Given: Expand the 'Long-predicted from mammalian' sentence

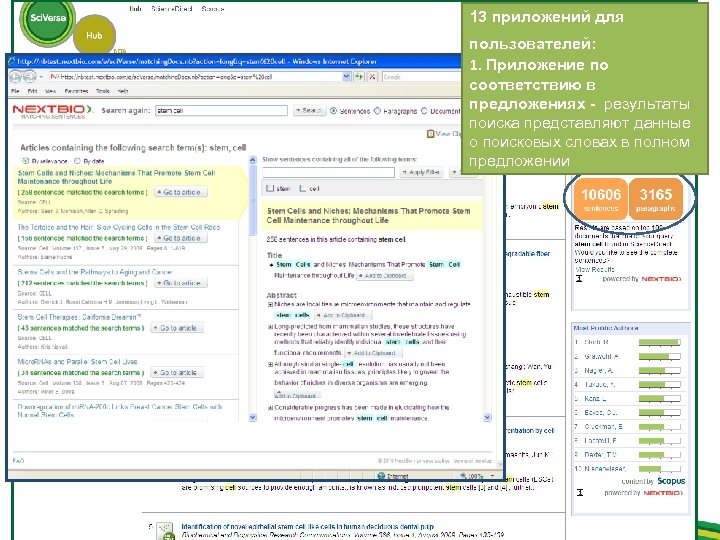Looking at the screenshot, I should 270,327.
